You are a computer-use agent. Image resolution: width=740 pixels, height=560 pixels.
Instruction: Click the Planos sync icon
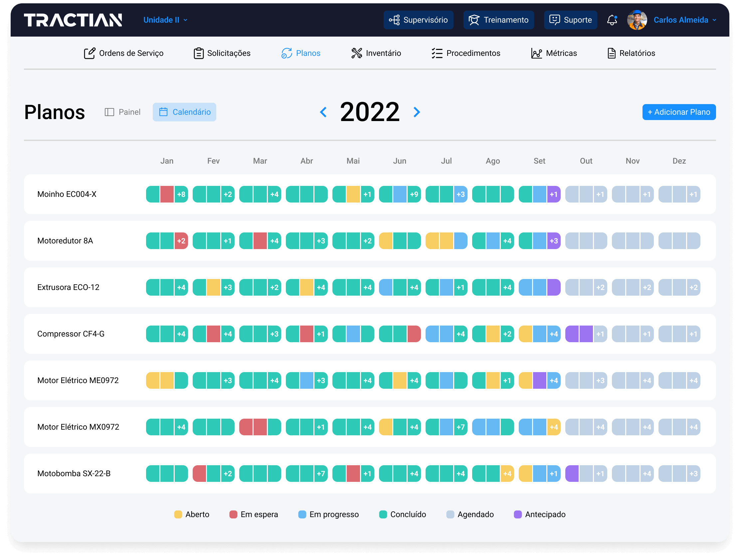286,53
